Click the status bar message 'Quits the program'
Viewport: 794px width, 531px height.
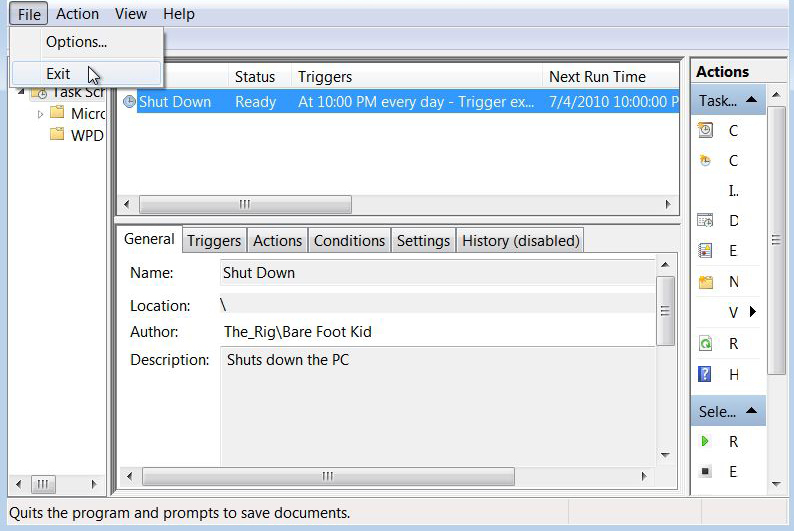coord(179,513)
